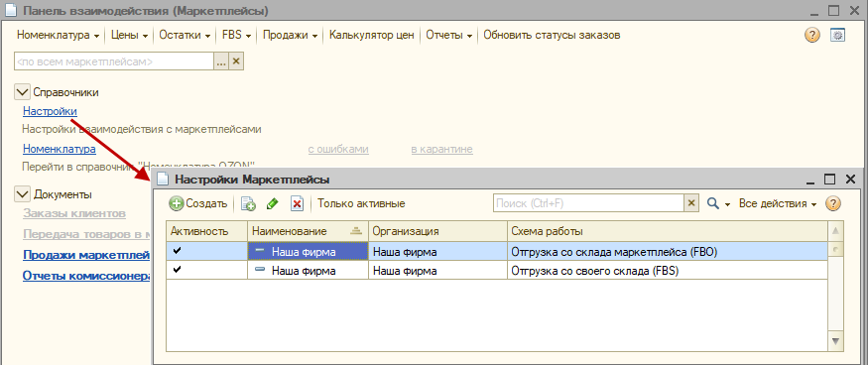Screen dimensions: 868x365
Task: Collapse the Документы section
Action: pos(22,194)
